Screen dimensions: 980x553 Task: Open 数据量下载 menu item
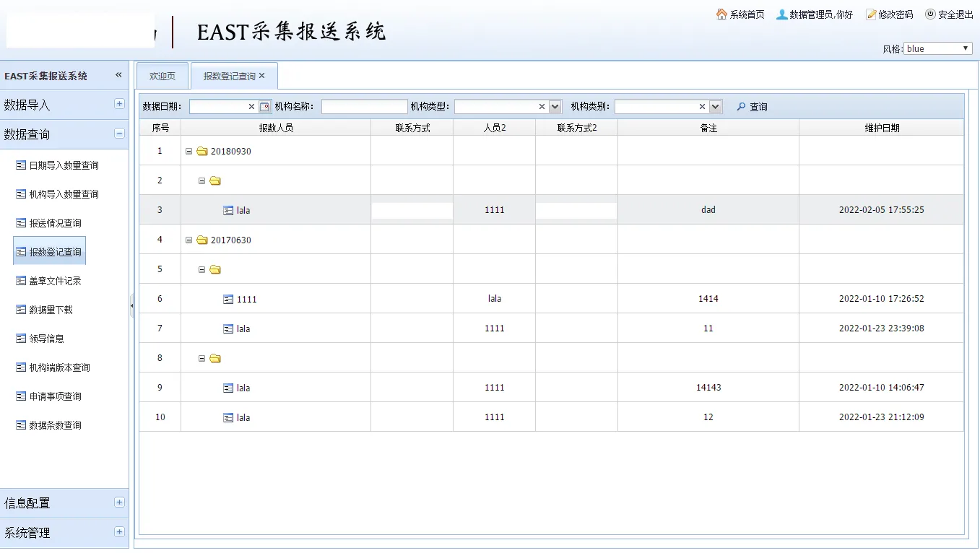point(51,310)
